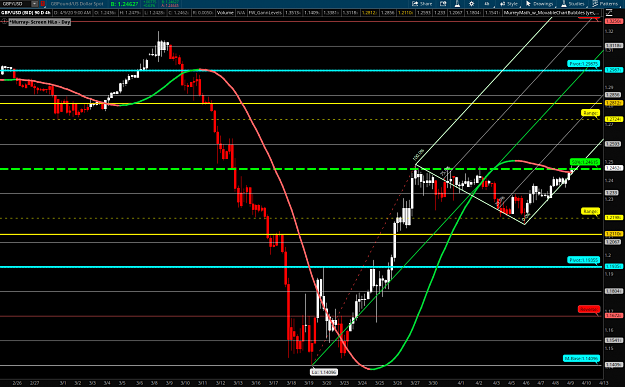
Task: Click the Lo:1.14096 low price label
Action: (324, 372)
